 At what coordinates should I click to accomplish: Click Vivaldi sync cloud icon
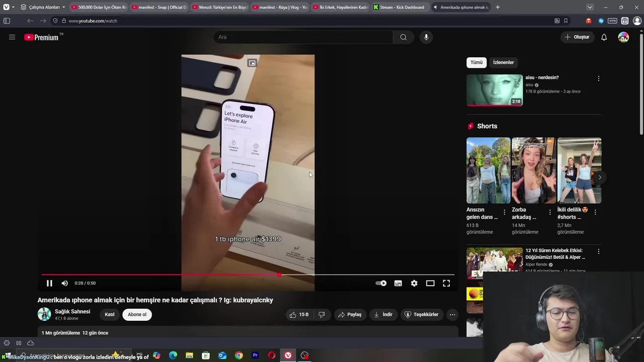[x=31, y=343]
